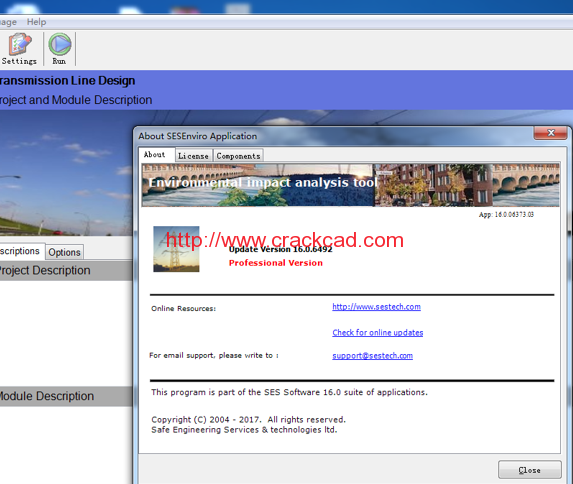Switch to the License tab
Image resolution: width=573 pixels, height=484 pixels.
193,156
